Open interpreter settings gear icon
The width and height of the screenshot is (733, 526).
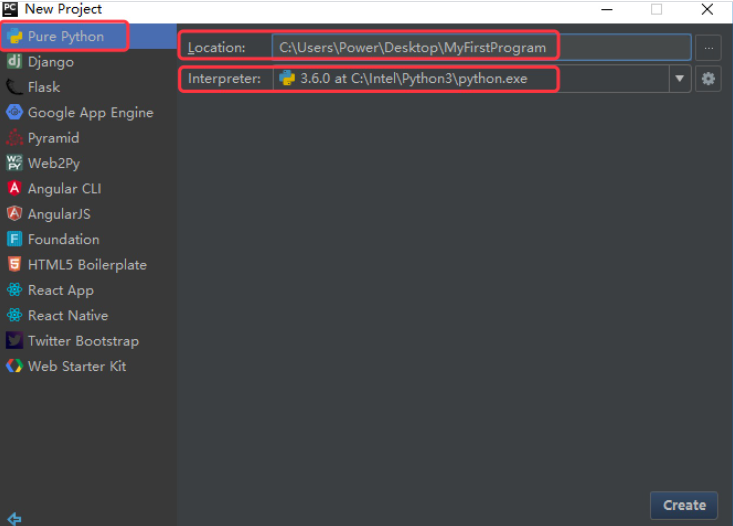708,79
